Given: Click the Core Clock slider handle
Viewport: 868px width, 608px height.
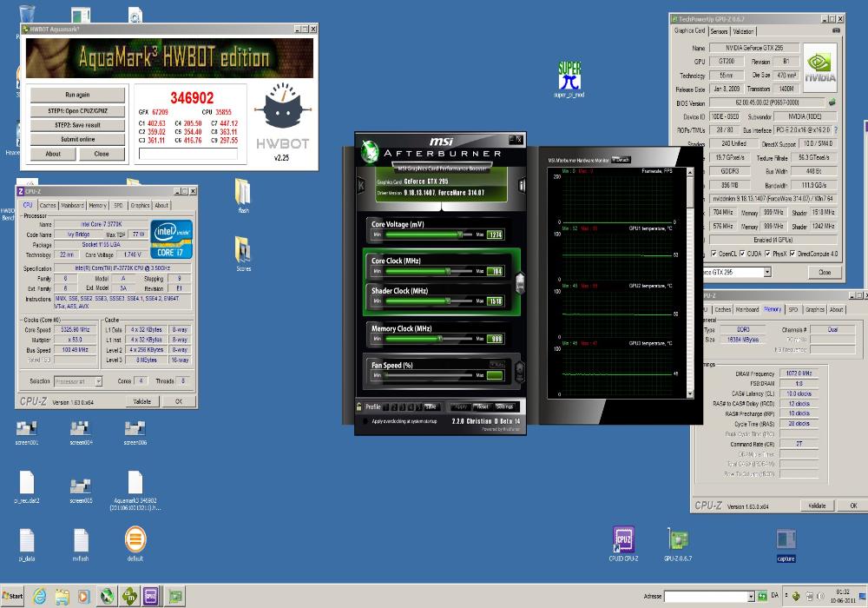Looking at the screenshot, I should pos(448,271).
